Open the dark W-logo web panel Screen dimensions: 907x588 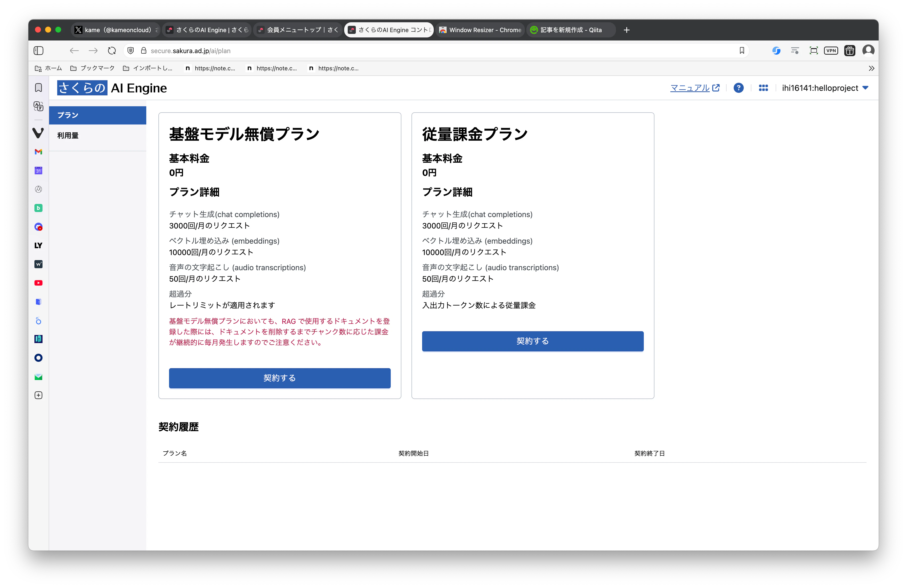pyautogui.click(x=38, y=264)
